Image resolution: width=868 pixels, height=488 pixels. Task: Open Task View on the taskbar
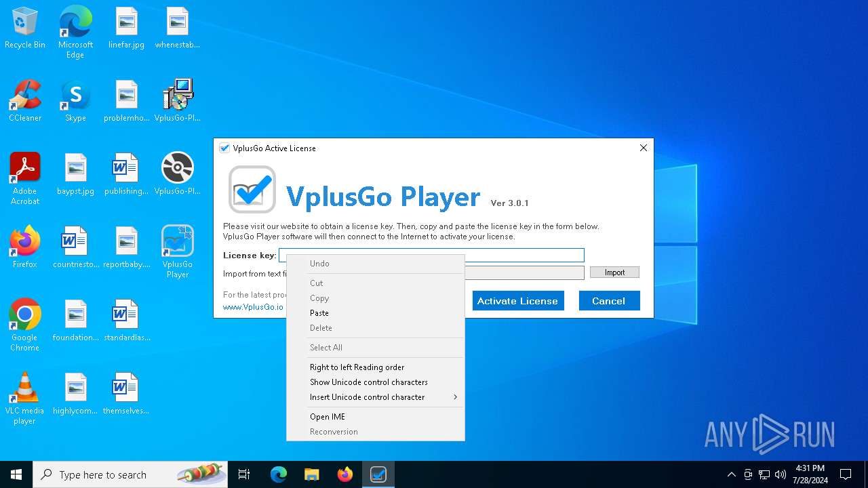tap(244, 474)
